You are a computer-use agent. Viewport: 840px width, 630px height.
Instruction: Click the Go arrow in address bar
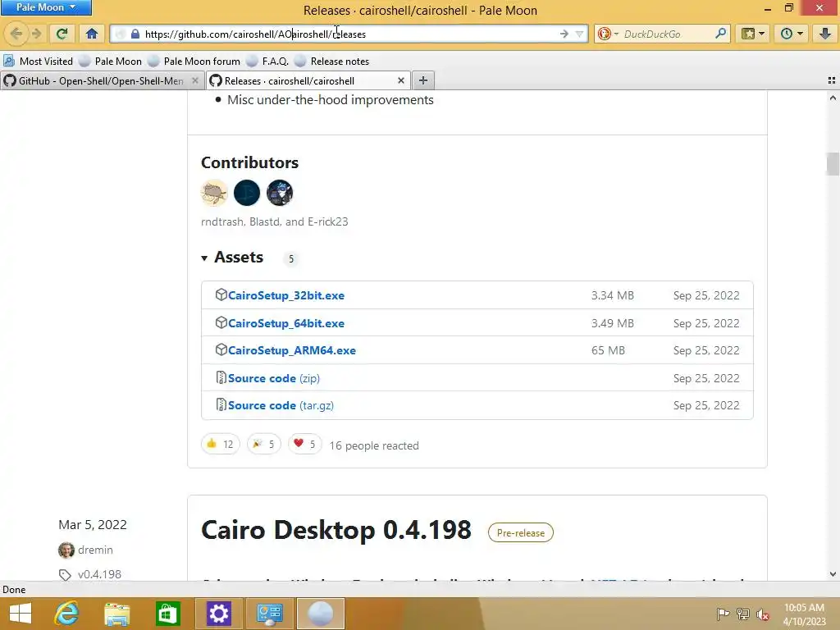pyautogui.click(x=564, y=34)
